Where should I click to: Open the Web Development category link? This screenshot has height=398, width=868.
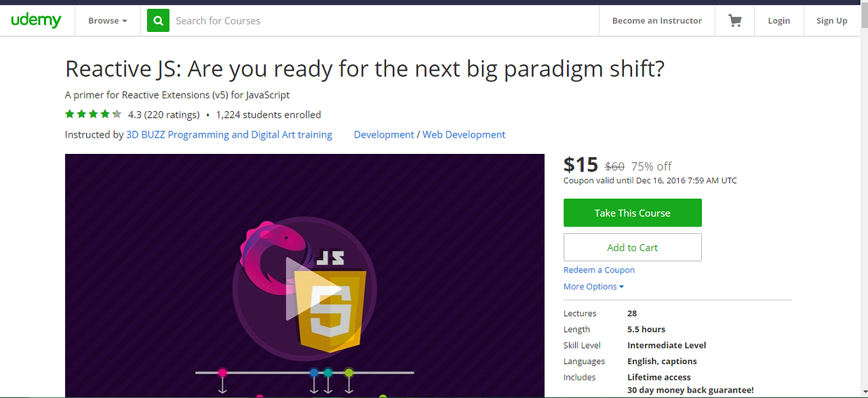pos(464,134)
